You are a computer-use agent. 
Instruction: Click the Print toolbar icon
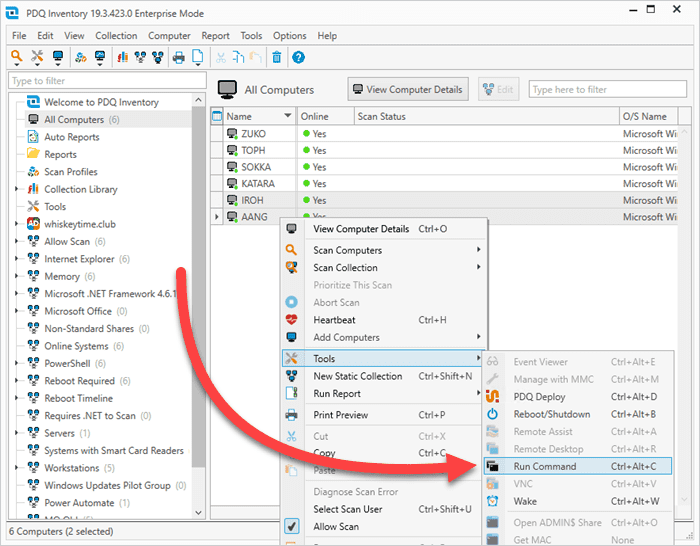pos(179,58)
